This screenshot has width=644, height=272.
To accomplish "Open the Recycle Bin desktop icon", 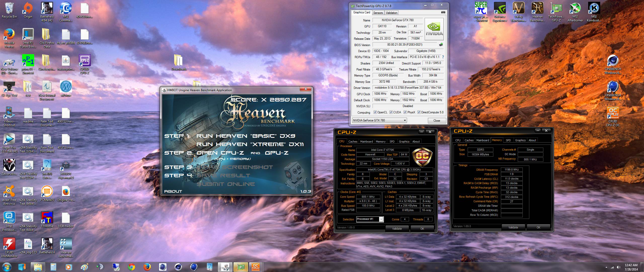I will [9, 10].
